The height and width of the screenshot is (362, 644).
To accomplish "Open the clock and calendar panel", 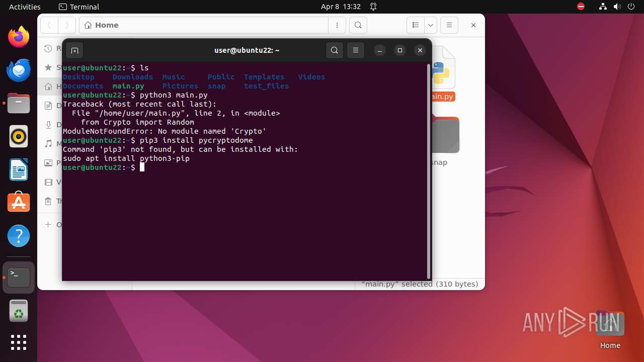I will (341, 7).
